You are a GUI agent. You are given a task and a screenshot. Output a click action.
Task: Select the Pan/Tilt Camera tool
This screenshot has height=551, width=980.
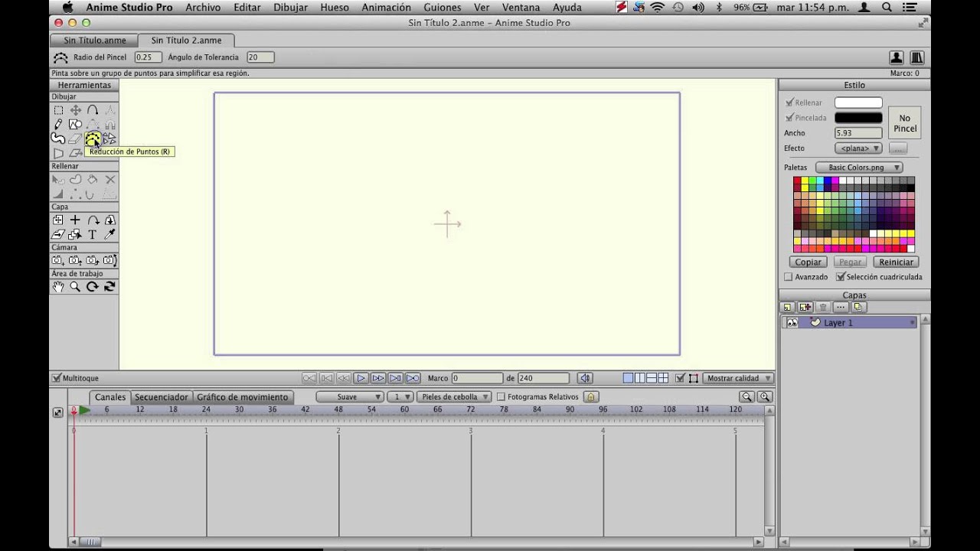tap(109, 260)
